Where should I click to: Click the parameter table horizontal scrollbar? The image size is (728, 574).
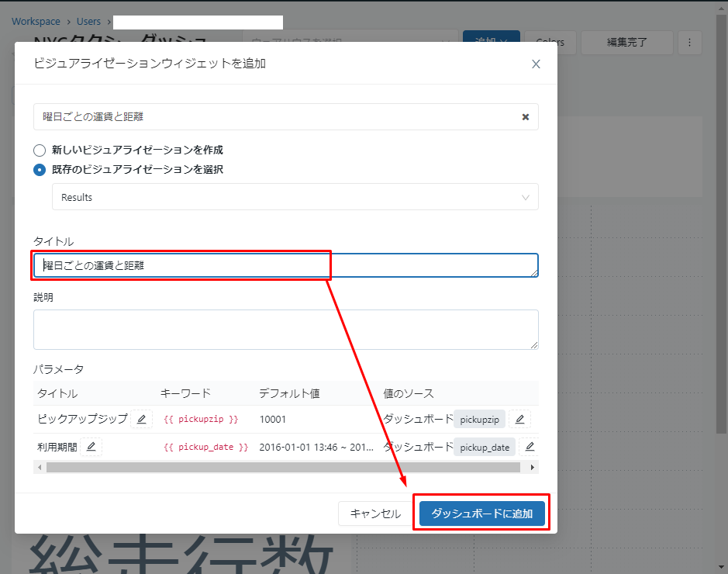tap(283, 468)
